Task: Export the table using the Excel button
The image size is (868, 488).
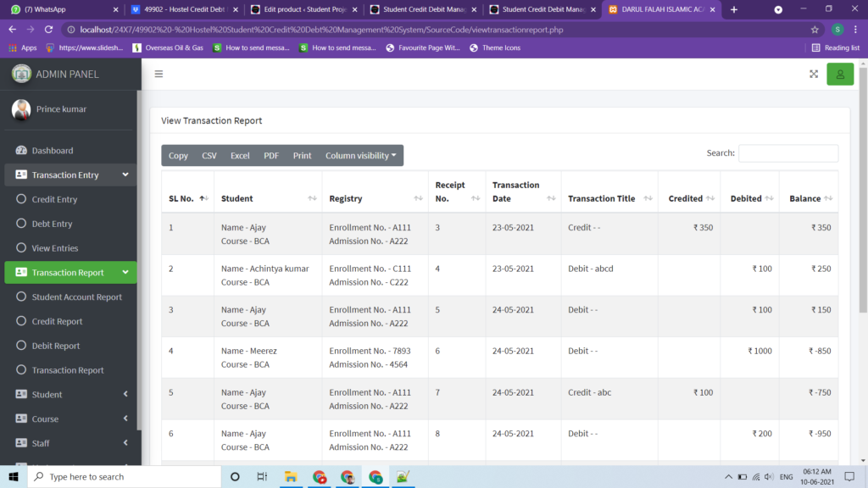Action: [240, 155]
